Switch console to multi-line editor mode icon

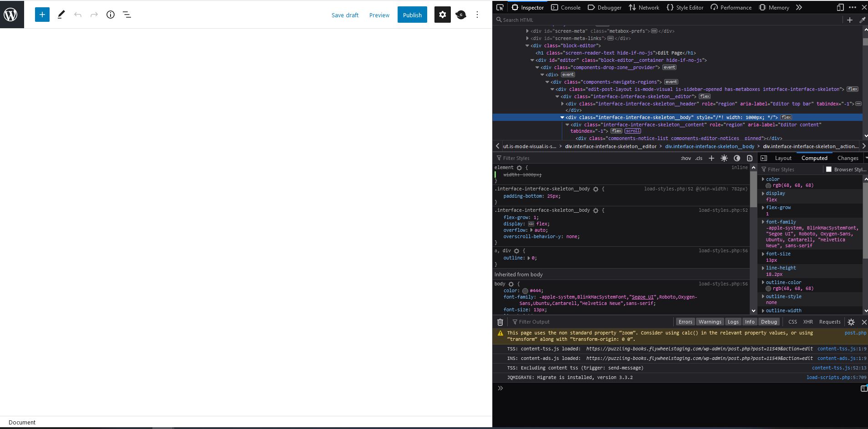[863, 388]
